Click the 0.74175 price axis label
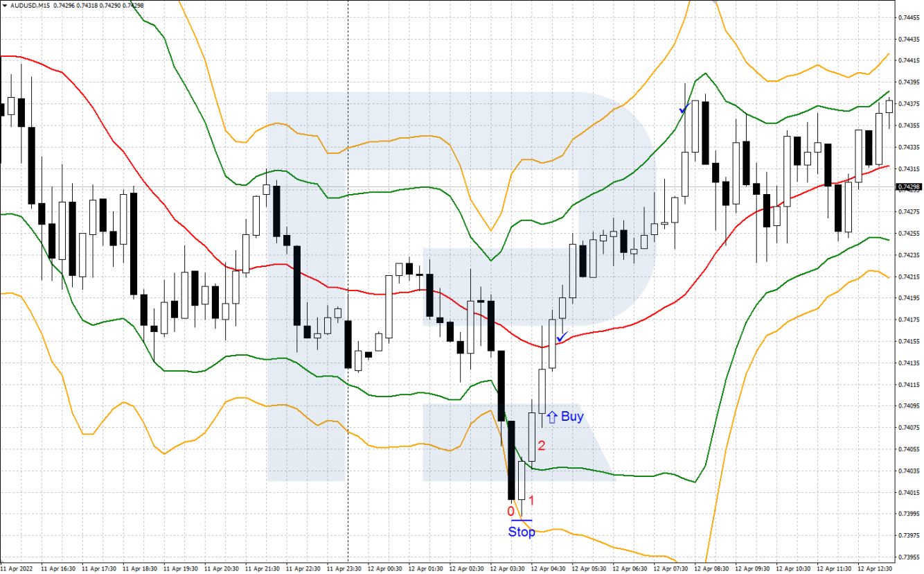This screenshot has width=924, height=574. 908,320
